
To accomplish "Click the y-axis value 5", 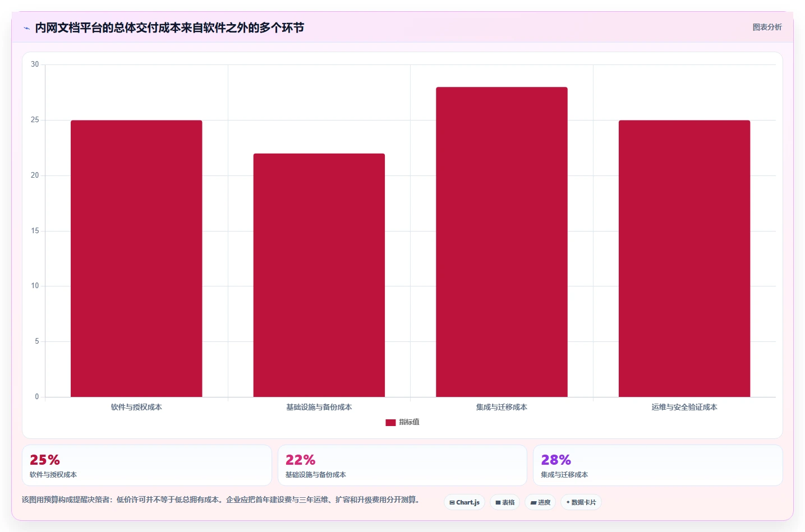I will (37, 341).
